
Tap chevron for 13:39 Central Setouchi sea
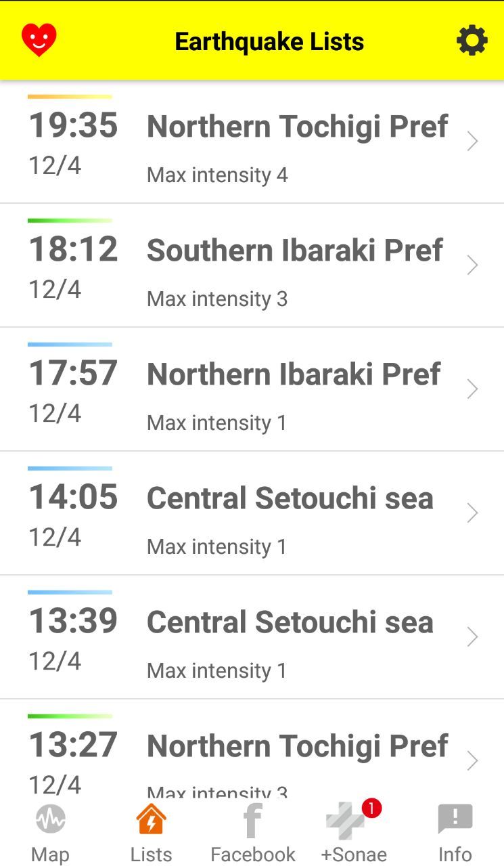(472, 637)
